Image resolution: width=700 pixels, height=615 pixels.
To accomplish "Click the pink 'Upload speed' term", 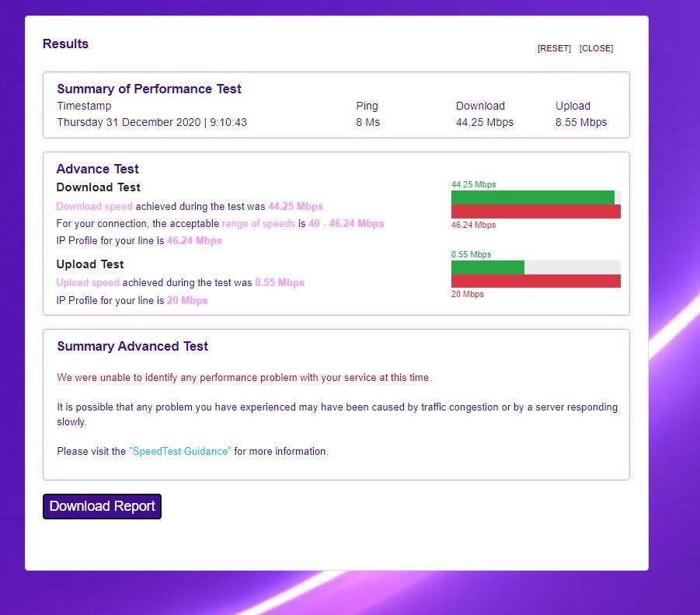I will [87, 283].
